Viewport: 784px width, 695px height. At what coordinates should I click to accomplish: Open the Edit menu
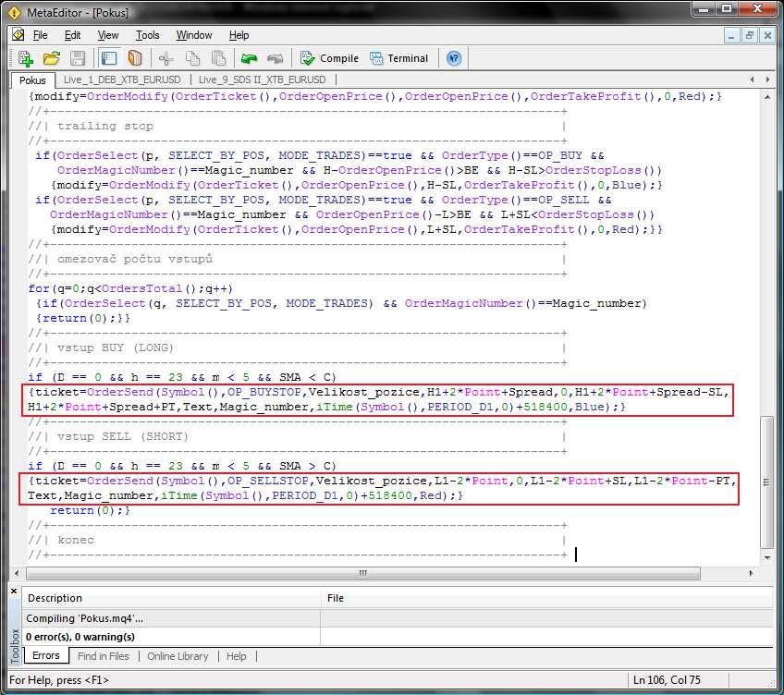[72, 35]
